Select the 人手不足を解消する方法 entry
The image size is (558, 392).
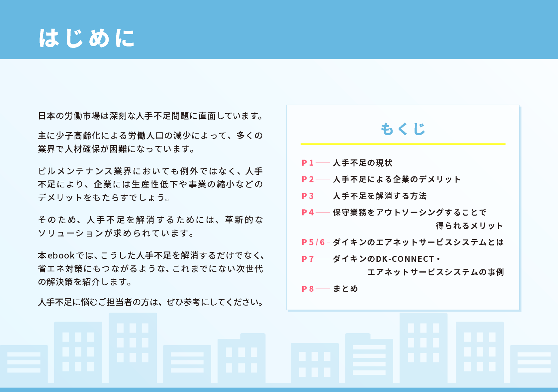(380, 196)
